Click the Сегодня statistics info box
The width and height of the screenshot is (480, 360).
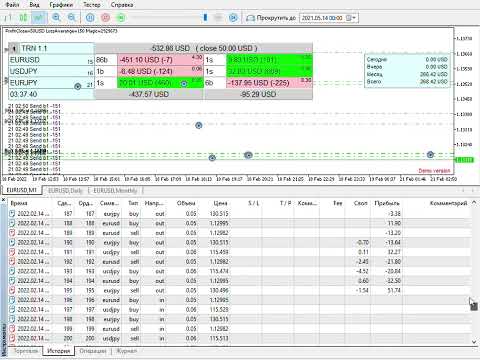(x=407, y=71)
